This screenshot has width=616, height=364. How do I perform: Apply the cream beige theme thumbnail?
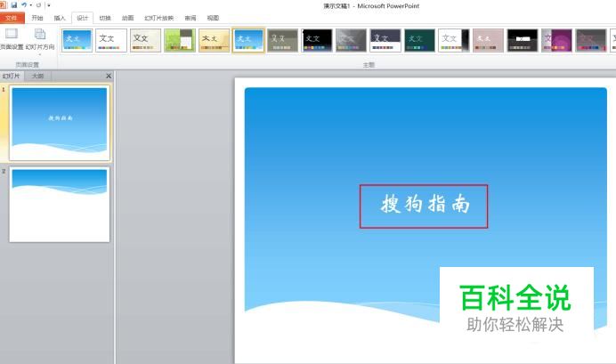tap(145, 40)
